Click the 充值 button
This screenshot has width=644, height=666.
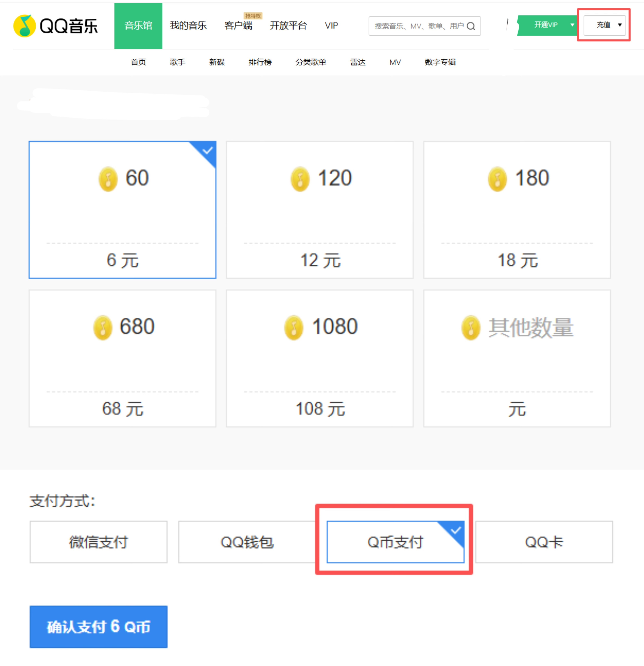(605, 25)
